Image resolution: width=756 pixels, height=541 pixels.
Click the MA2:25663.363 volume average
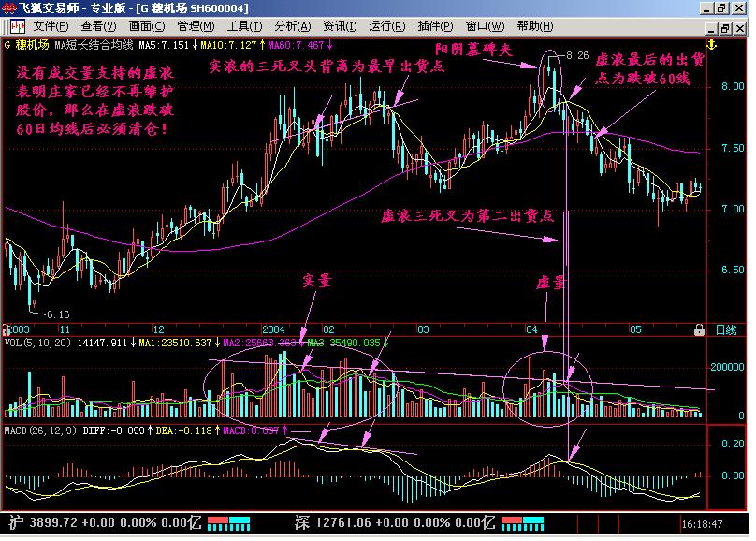point(259,343)
